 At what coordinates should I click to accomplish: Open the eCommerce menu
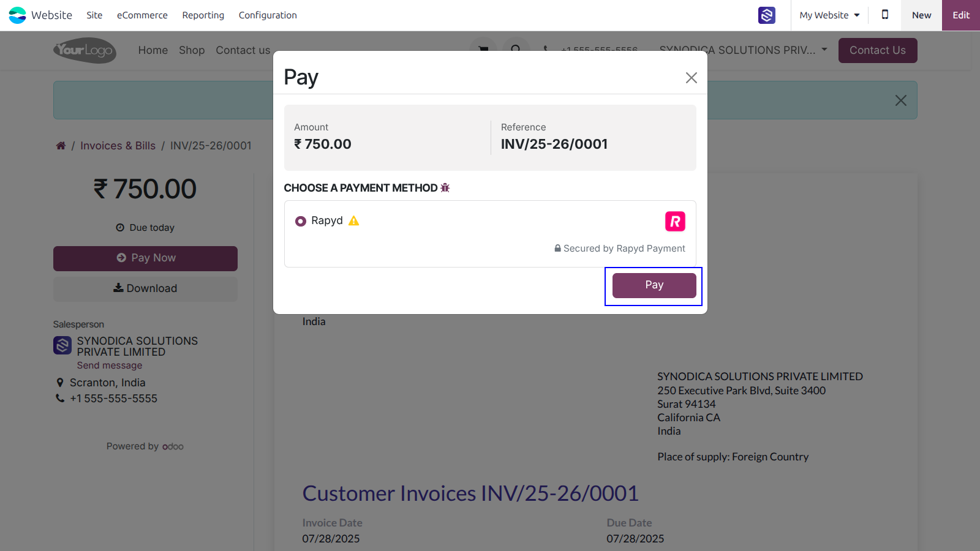[142, 15]
